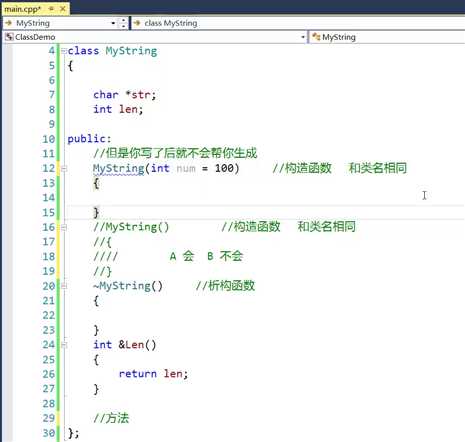
Task: Click underlined 'MyString' constructor name on line 12
Action: tap(119, 168)
